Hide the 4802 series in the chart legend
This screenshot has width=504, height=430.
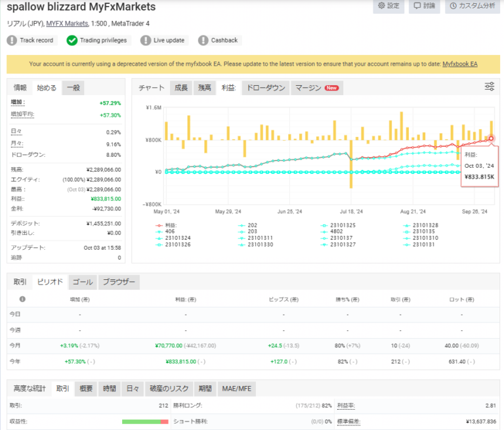pyautogui.click(x=335, y=231)
